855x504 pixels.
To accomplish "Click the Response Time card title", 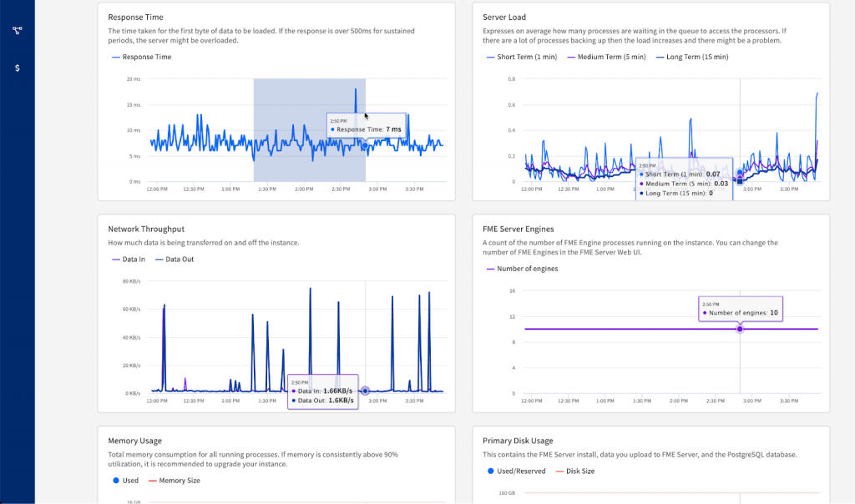I will coord(135,17).
